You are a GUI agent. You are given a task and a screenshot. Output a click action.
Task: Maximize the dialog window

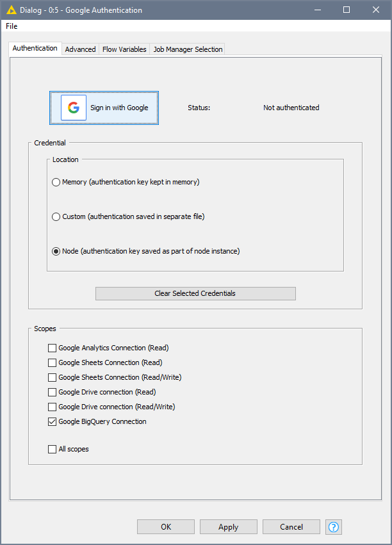click(x=347, y=10)
